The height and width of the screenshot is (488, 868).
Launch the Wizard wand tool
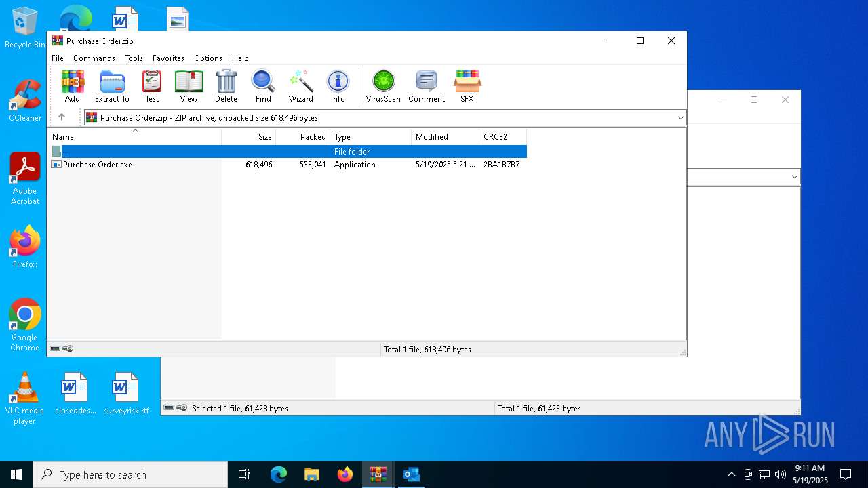pos(300,86)
